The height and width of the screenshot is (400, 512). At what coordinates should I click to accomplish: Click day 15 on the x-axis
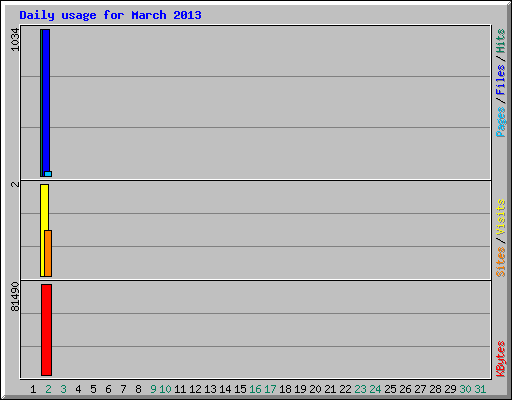click(240, 389)
